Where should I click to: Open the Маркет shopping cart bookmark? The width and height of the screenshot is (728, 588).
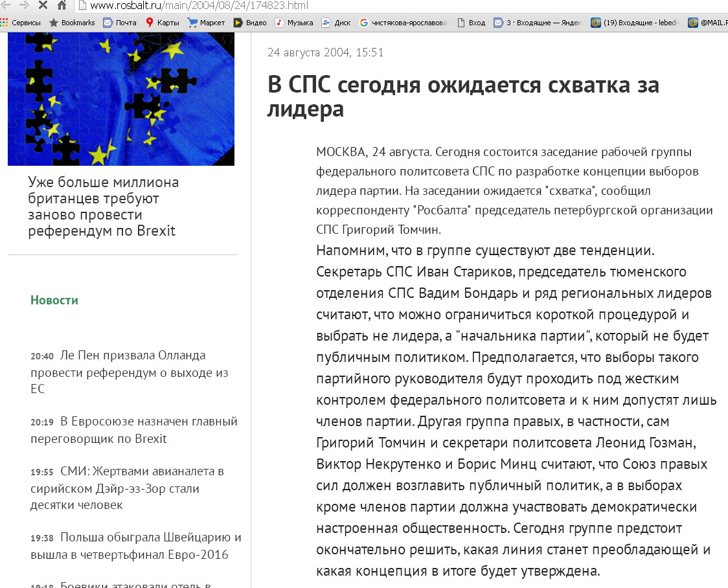(206, 22)
